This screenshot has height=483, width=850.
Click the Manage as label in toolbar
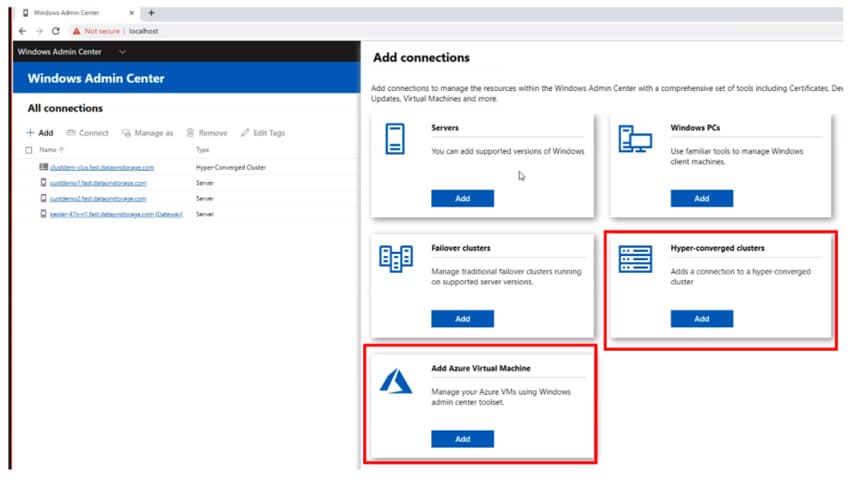click(153, 133)
